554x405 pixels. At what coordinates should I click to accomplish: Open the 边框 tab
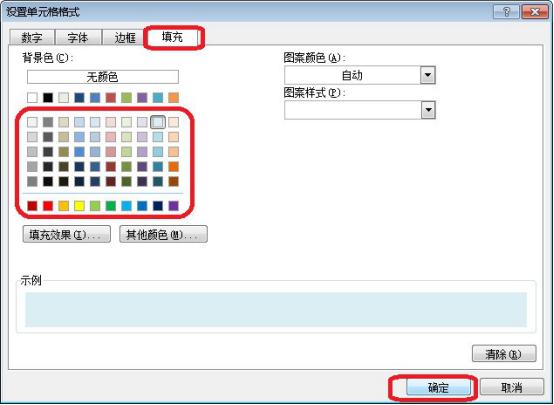coord(125,37)
